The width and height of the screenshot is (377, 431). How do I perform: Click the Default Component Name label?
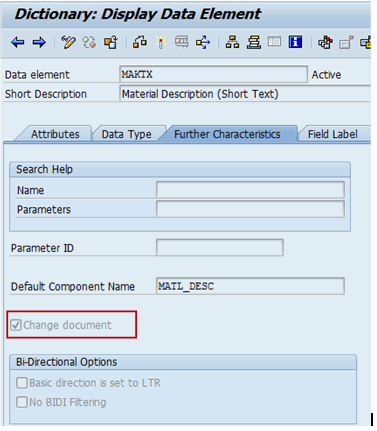tap(73, 287)
